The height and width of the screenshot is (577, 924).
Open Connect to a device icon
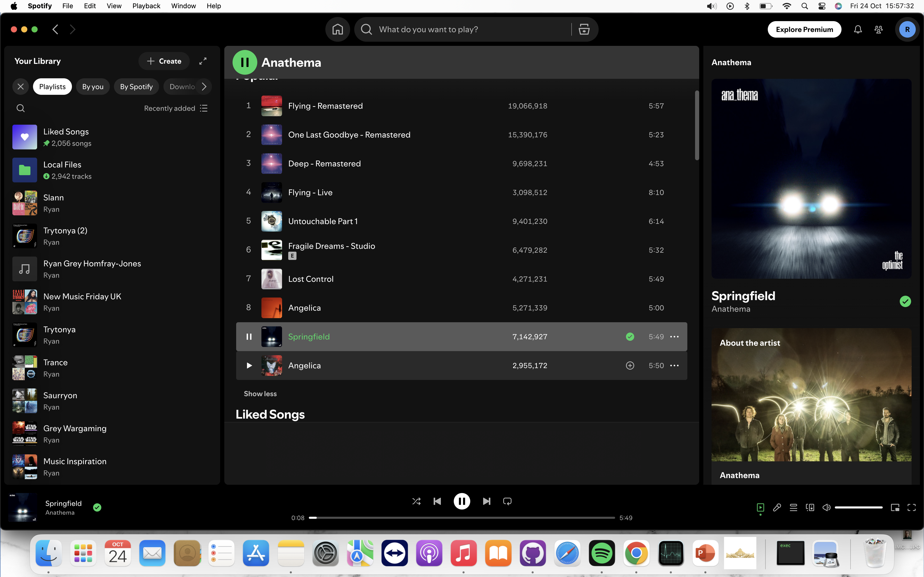[810, 507]
